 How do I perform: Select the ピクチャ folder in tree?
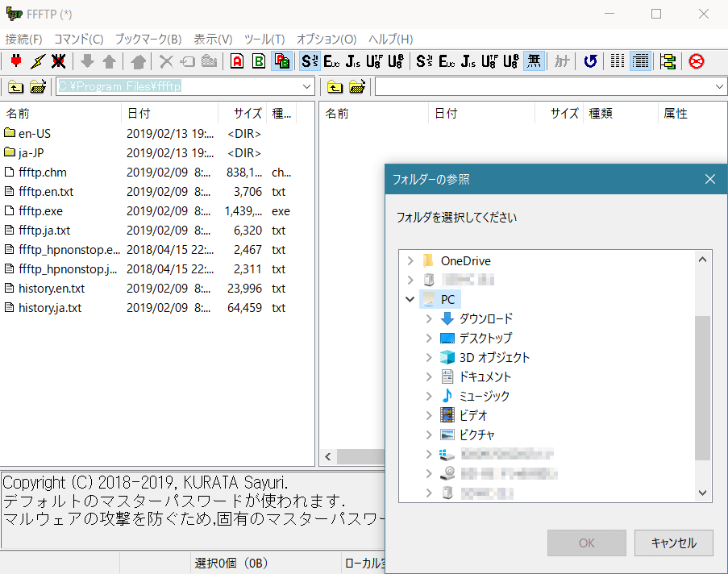pos(476,435)
